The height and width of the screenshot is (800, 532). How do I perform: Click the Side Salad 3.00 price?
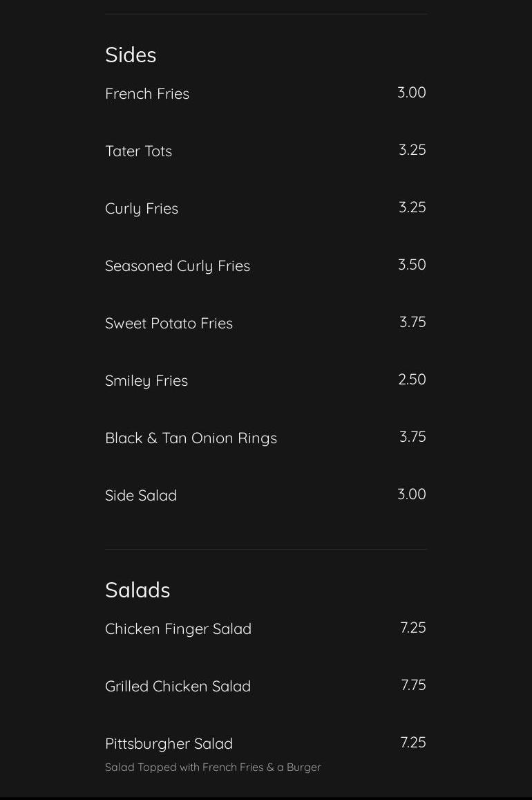[x=411, y=494]
